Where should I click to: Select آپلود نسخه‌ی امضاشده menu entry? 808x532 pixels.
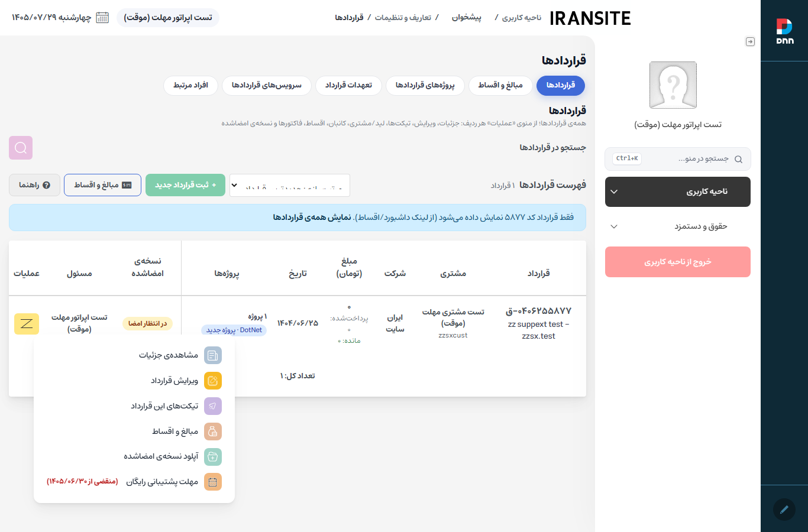(134, 457)
